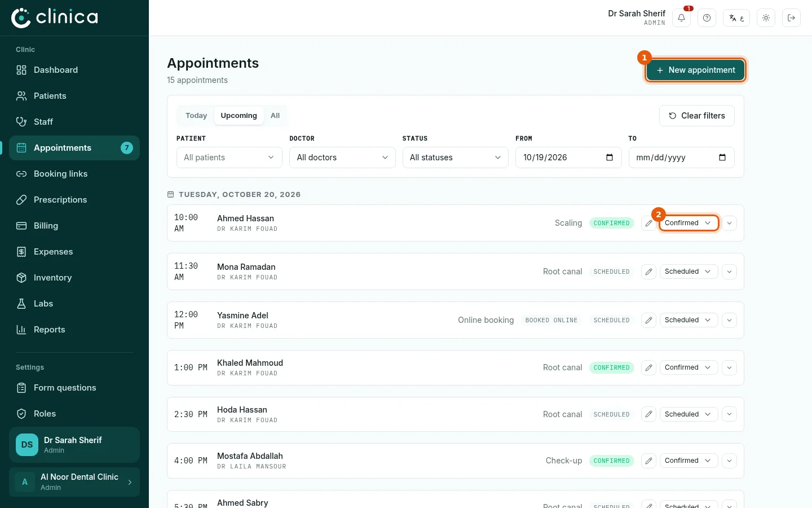Edit Ahmed Hassan's appointment with pencil icon

point(649,223)
